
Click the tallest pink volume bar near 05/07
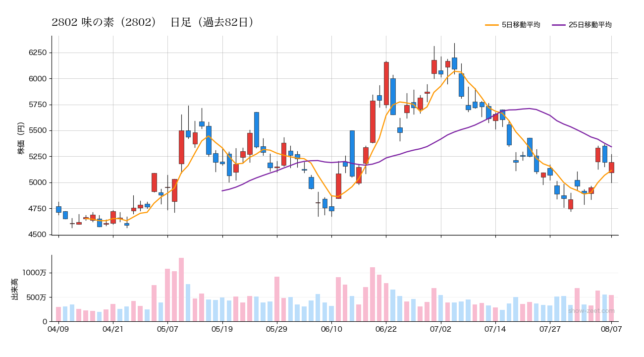click(181, 290)
